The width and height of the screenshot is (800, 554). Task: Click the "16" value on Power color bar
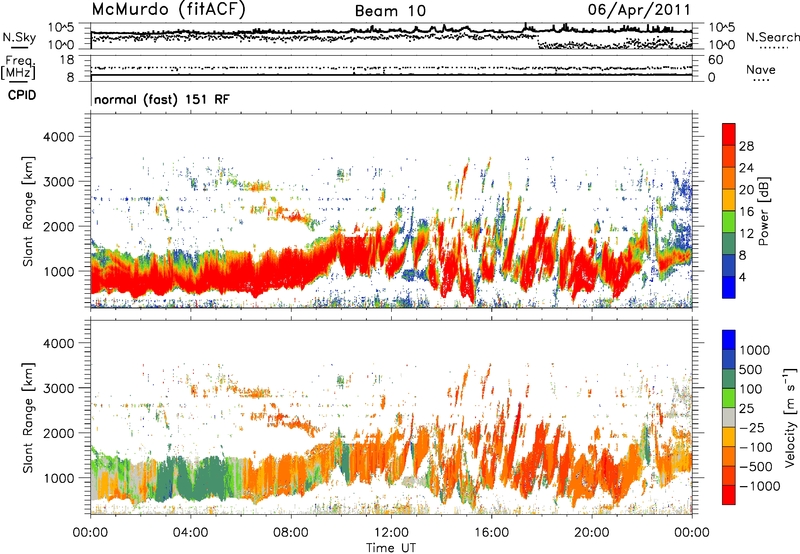746,212
